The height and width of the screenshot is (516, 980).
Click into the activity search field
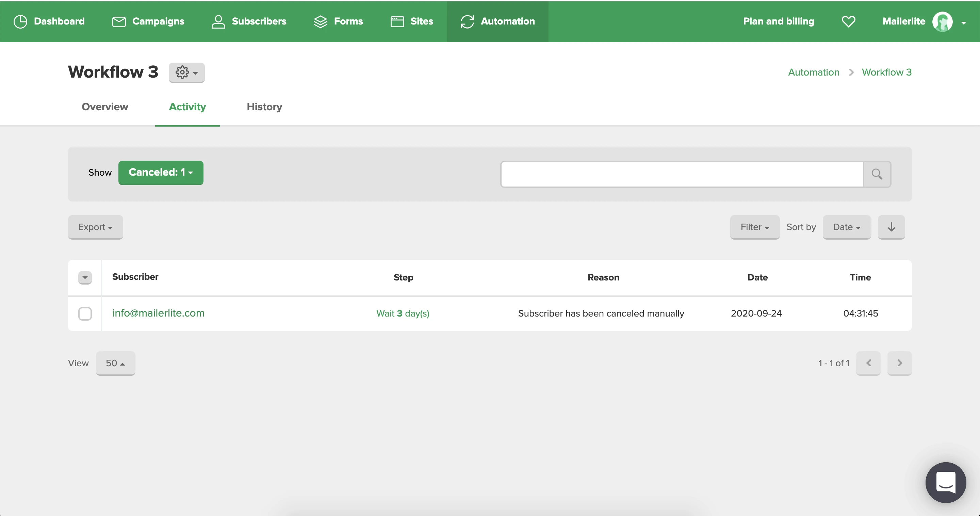pos(681,174)
